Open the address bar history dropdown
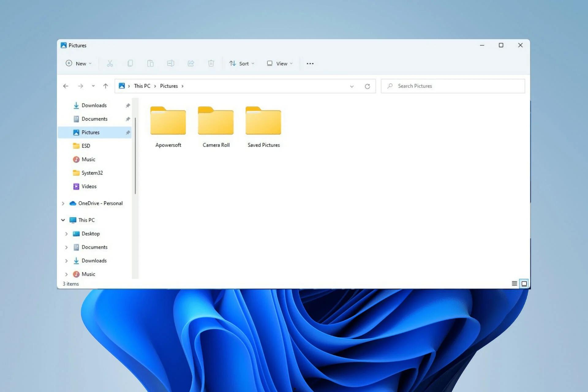This screenshot has width=588, height=392. [352, 86]
